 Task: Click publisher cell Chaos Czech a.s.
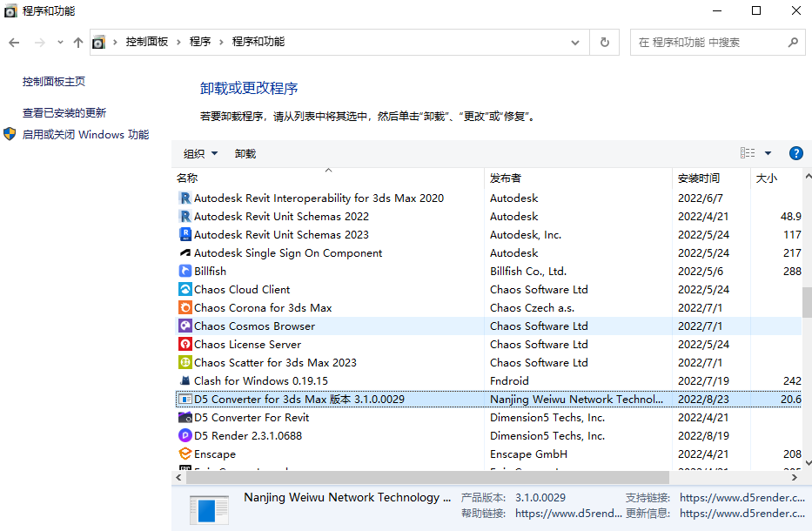point(532,308)
